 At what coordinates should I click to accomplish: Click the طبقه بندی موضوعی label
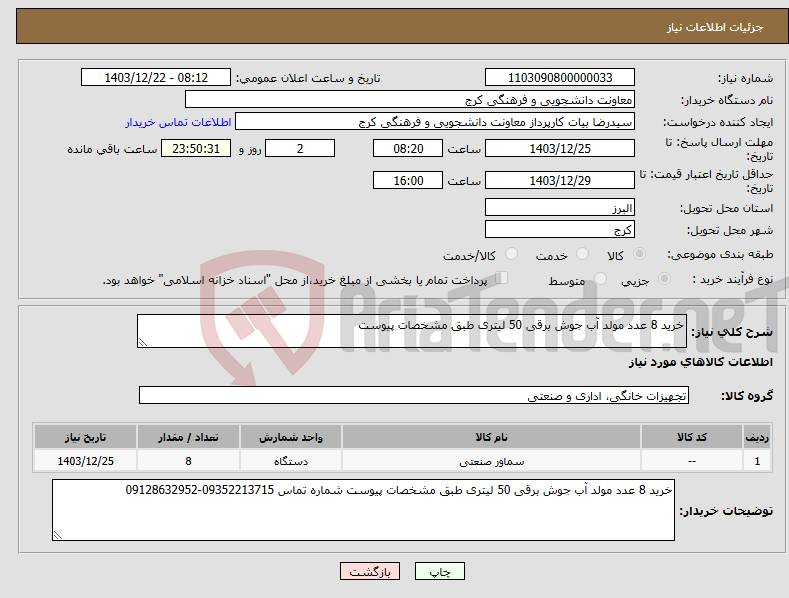720,255
